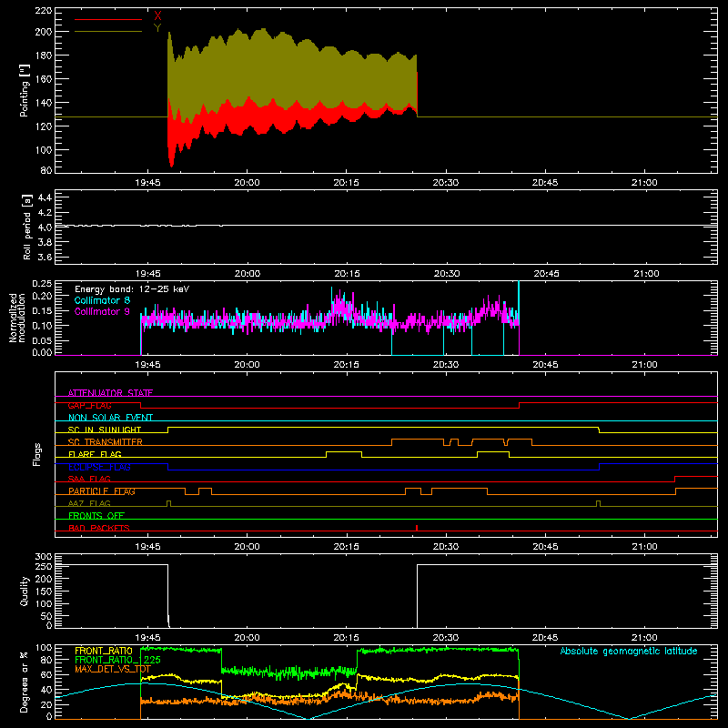Image resolution: width=728 pixels, height=728 pixels.
Task: Click the 20:00 tick under the Pointing plot
Action: pos(247,183)
